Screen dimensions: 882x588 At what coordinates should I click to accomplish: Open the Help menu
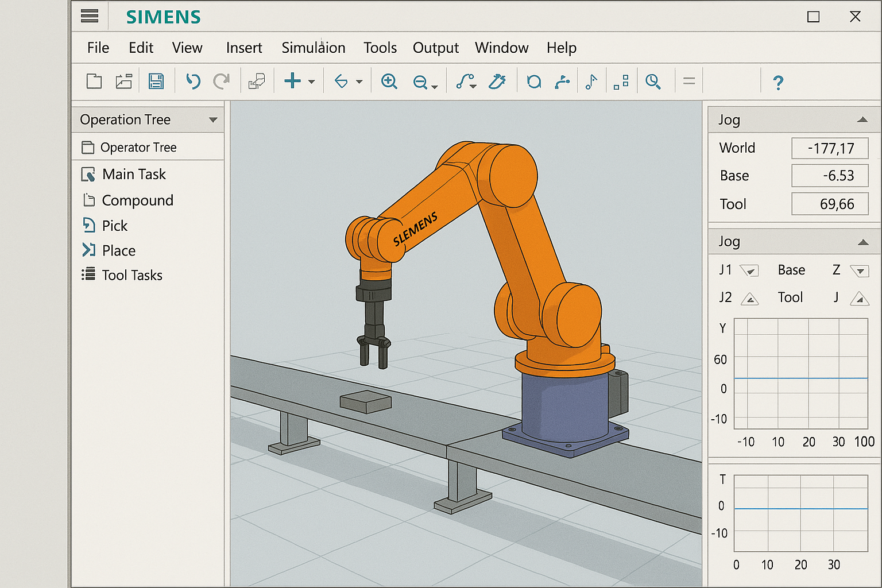562,48
